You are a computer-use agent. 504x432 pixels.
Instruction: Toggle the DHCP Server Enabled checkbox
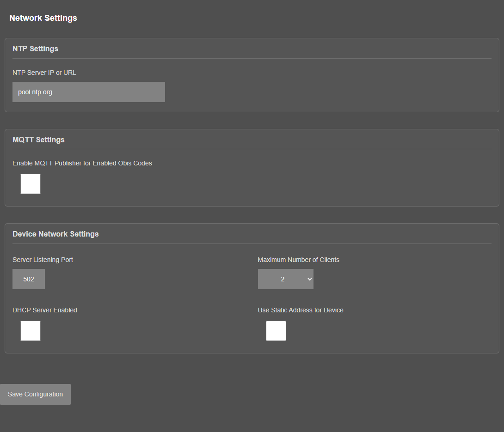(31, 331)
